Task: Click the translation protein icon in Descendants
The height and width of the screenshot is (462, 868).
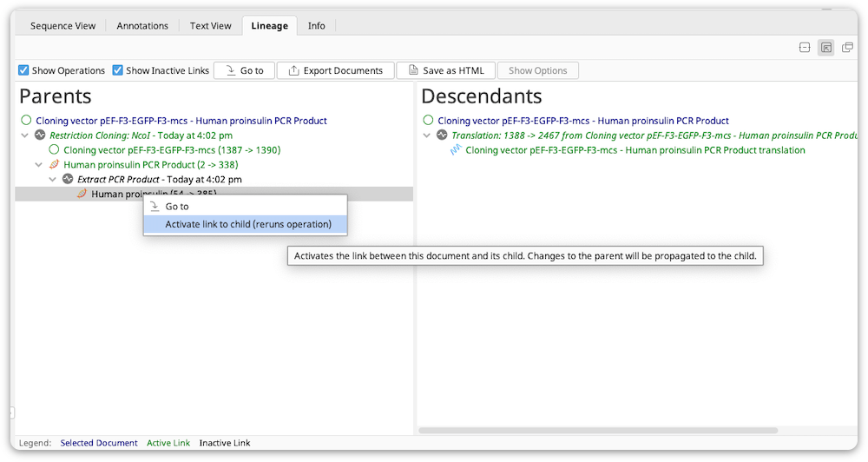Action: click(x=455, y=149)
